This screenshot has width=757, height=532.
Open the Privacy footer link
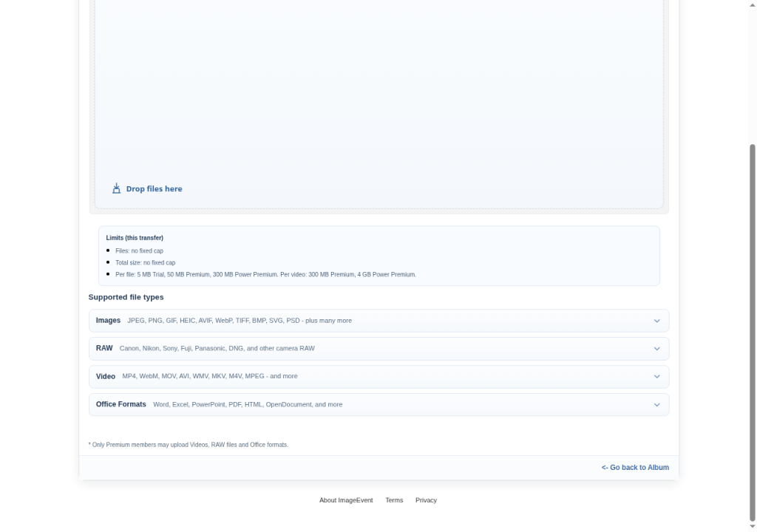[x=426, y=500]
